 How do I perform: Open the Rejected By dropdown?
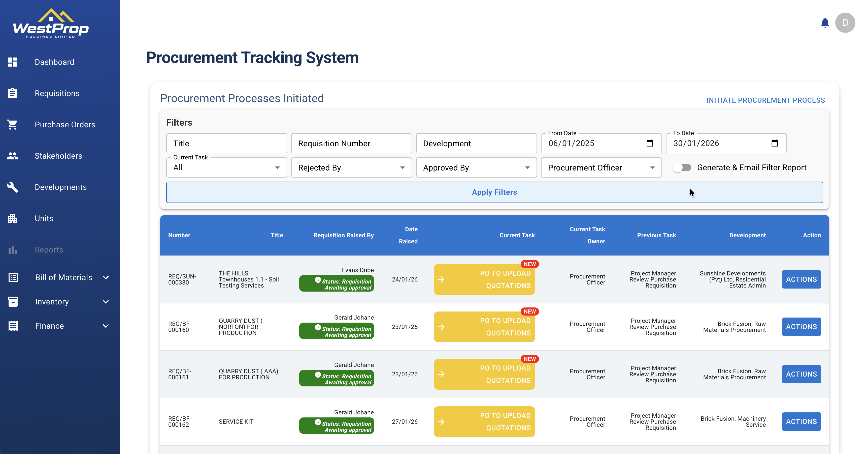tap(402, 167)
